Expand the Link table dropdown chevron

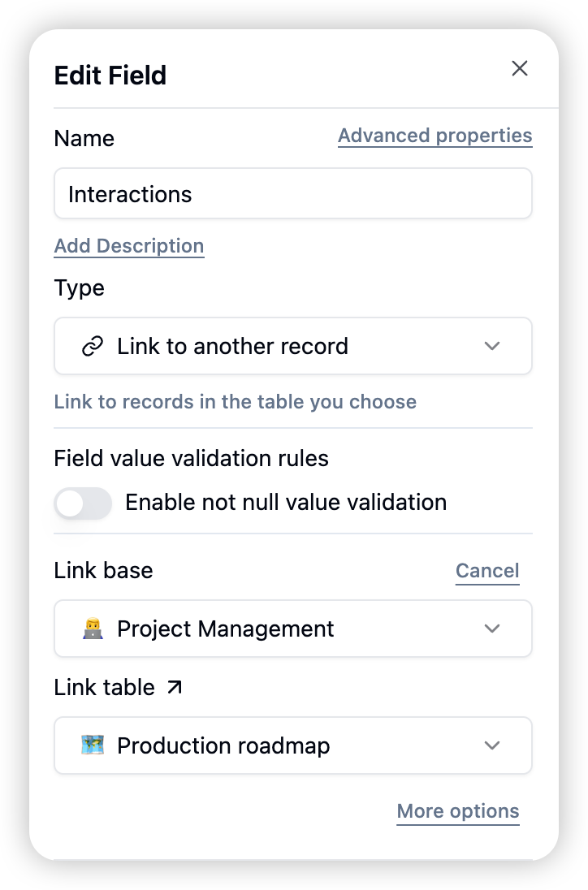point(491,745)
